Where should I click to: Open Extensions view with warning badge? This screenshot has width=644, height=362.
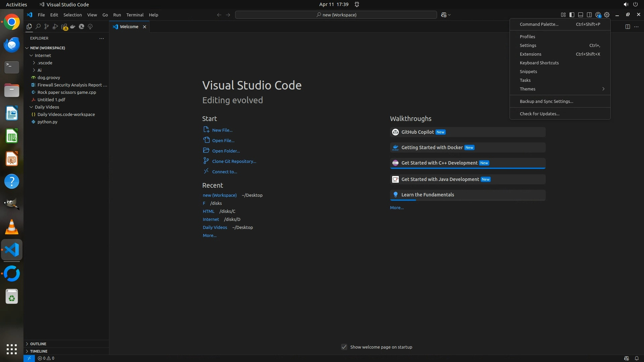click(x=64, y=26)
